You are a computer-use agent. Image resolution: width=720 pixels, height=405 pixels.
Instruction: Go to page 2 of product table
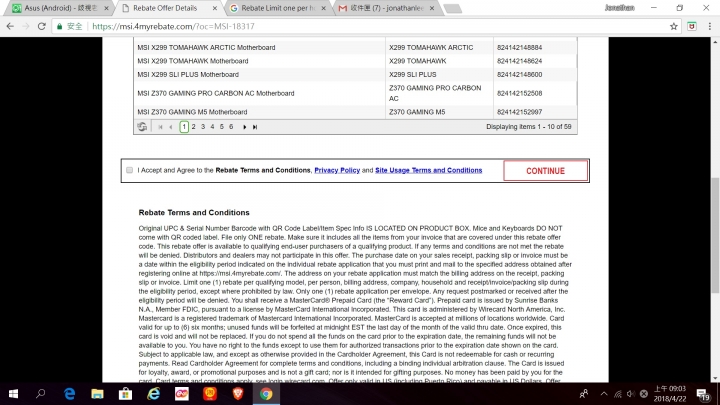pos(193,127)
